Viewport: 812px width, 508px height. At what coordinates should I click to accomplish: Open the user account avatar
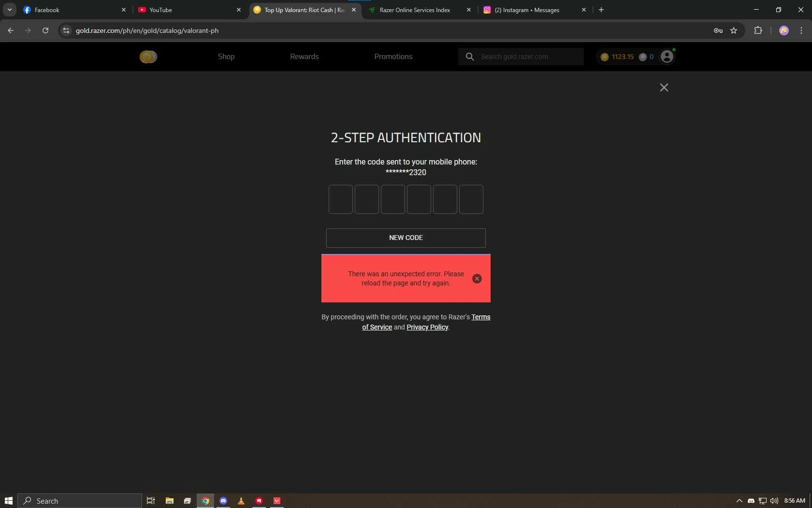[x=667, y=57]
